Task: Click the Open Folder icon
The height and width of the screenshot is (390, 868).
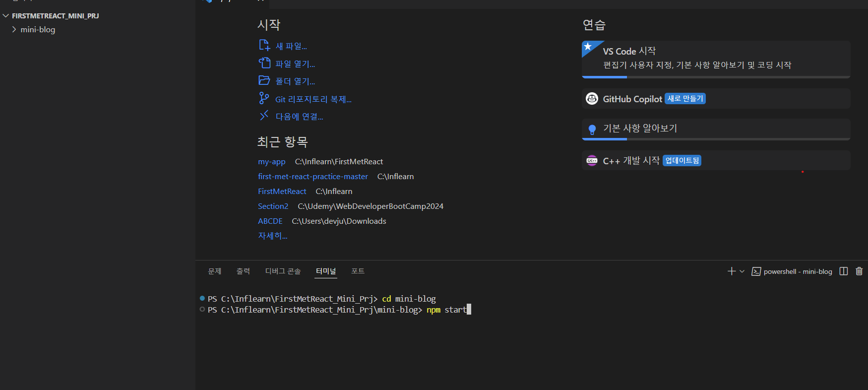Action: 264,80
